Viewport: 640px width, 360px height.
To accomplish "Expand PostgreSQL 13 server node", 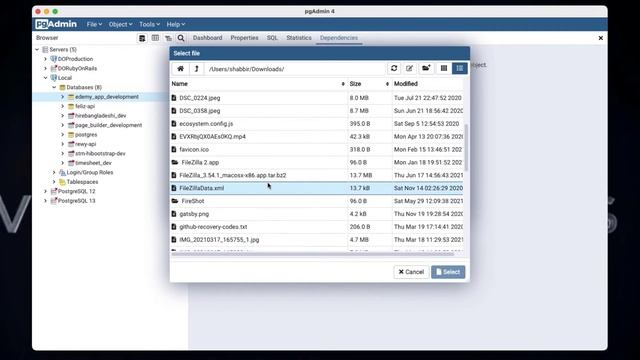I will click(46, 200).
